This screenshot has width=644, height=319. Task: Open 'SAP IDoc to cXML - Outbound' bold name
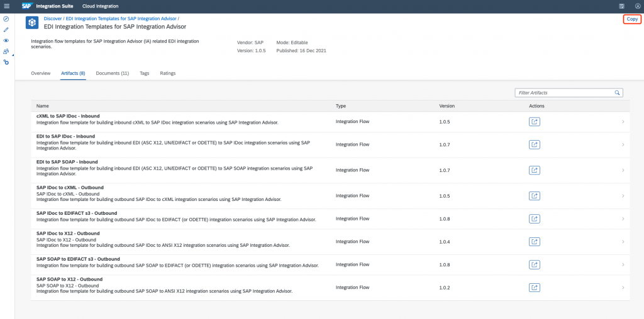coord(70,187)
